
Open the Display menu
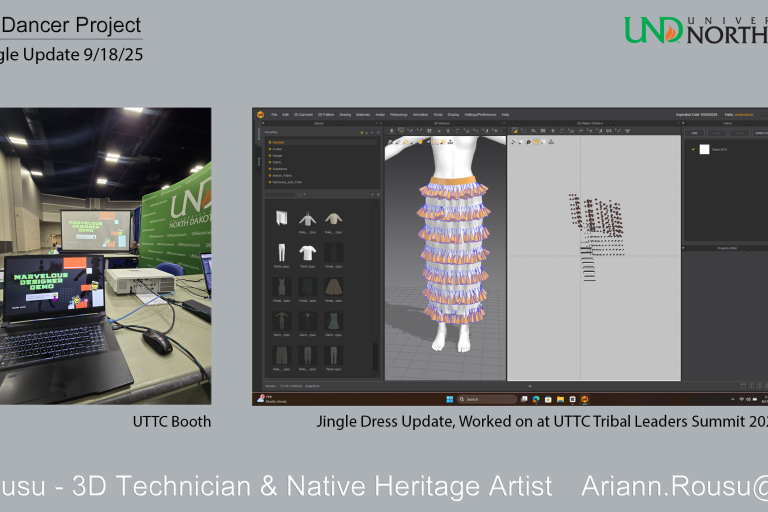(x=453, y=115)
